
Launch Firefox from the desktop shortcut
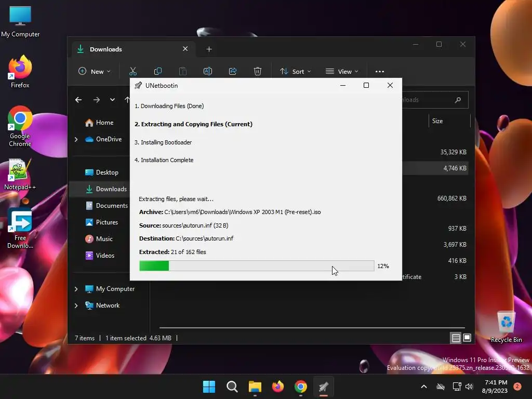[x=20, y=72]
